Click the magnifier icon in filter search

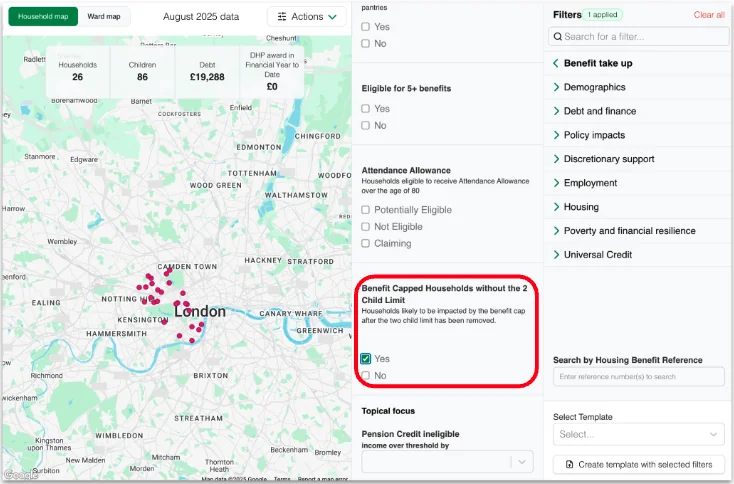point(556,37)
